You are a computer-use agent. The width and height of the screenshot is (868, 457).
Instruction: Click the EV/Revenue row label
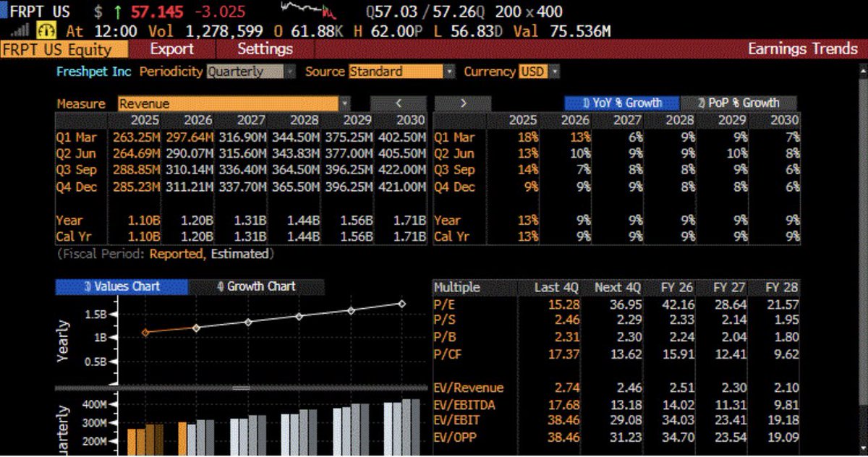click(x=469, y=388)
